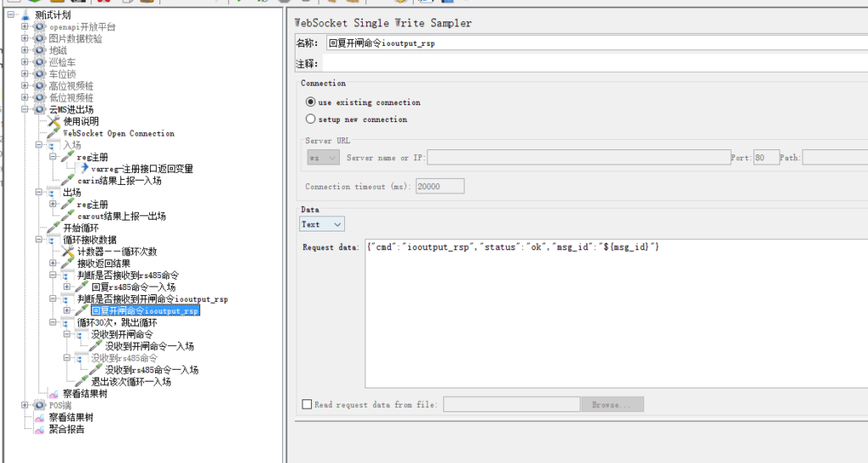Click the flask icon beside 测试计划
The height and width of the screenshot is (463, 868).
click(x=25, y=15)
